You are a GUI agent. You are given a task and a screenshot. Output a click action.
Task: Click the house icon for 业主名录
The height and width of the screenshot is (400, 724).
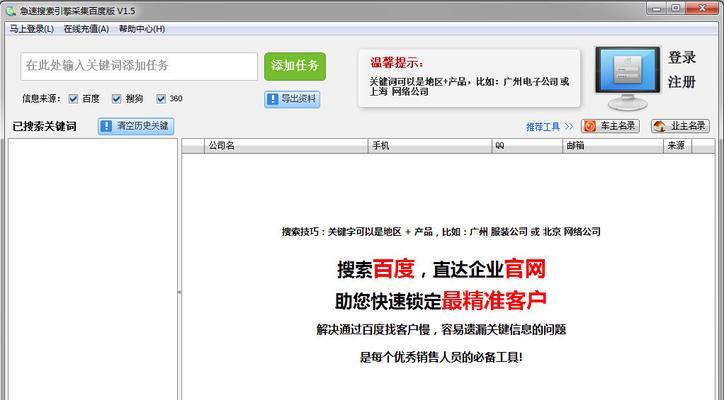(x=660, y=126)
